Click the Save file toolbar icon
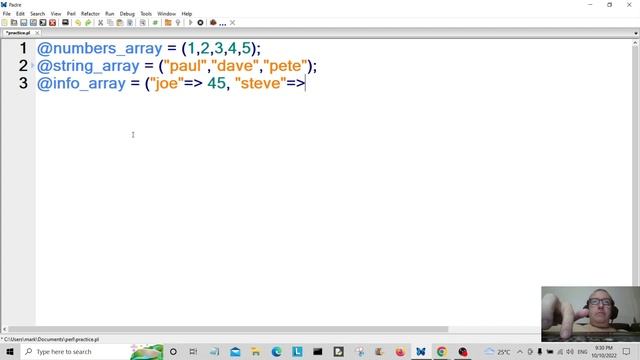 24,23
